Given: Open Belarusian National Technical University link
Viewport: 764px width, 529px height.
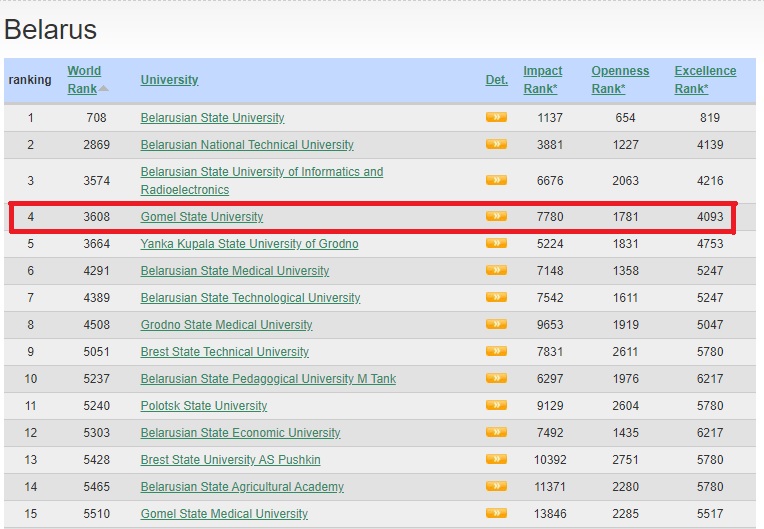Looking at the screenshot, I should pos(247,145).
